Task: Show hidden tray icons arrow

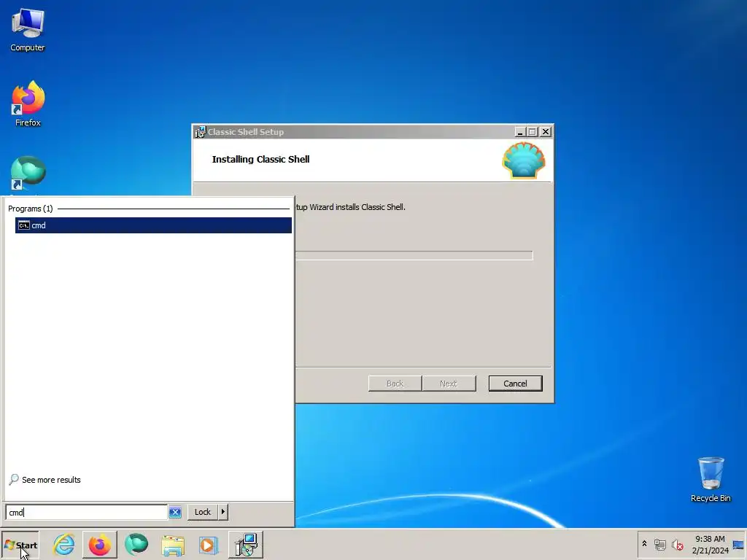Action: click(644, 543)
